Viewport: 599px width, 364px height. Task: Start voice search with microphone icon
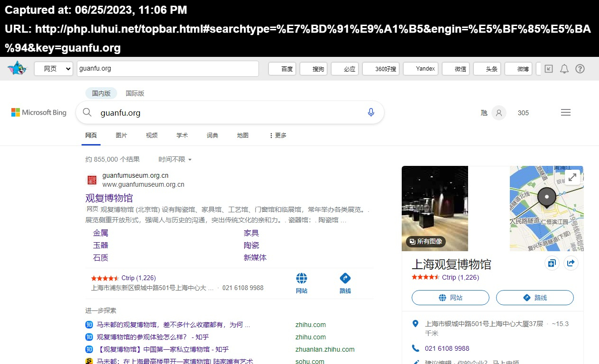(371, 112)
